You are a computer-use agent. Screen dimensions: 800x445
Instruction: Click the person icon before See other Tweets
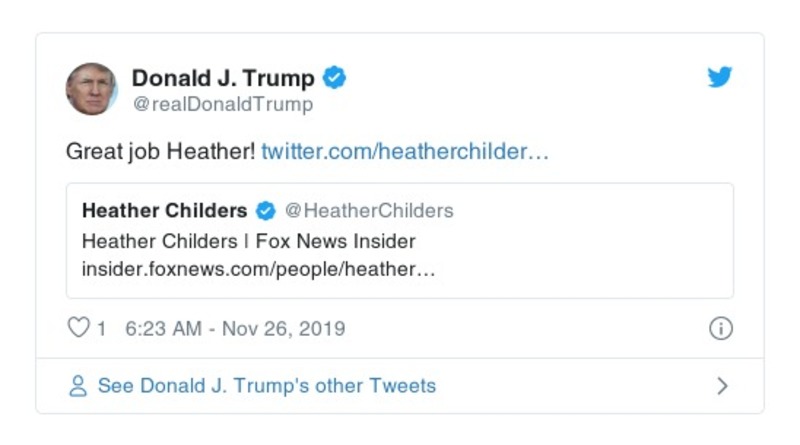point(78,386)
